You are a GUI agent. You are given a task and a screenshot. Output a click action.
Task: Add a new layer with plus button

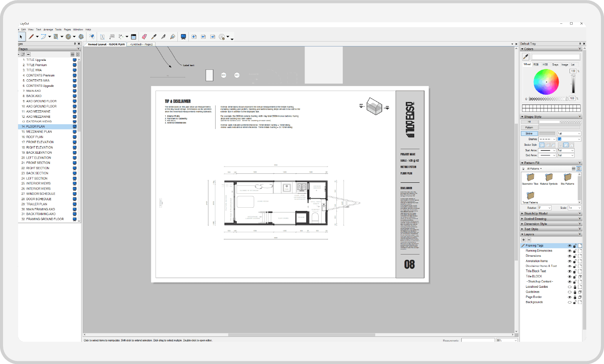coord(524,240)
